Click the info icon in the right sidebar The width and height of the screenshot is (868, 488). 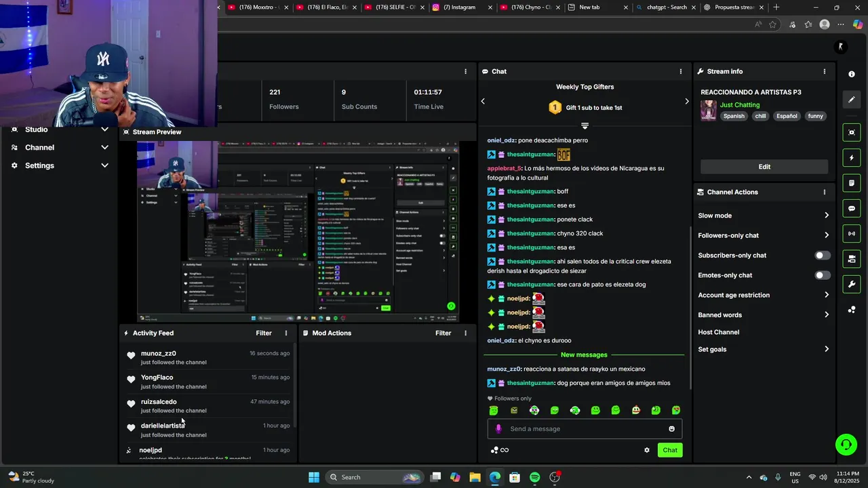(x=852, y=74)
